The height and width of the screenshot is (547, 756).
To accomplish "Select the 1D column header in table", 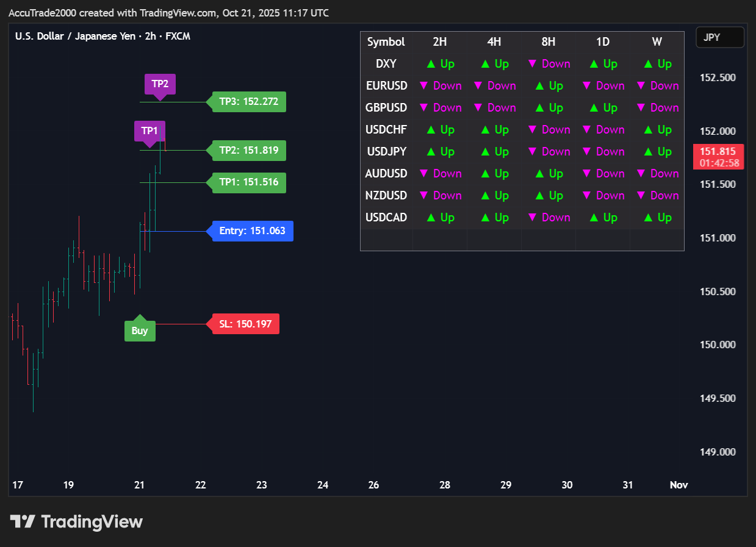I will [x=603, y=42].
